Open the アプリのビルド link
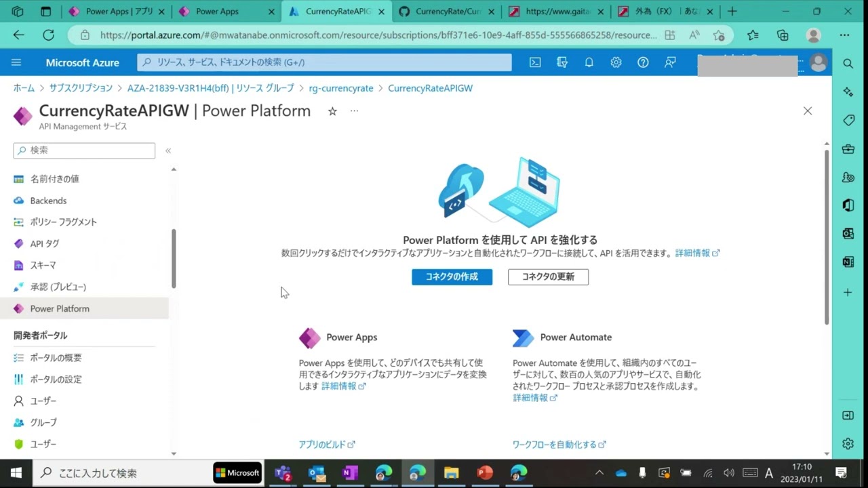 327,445
